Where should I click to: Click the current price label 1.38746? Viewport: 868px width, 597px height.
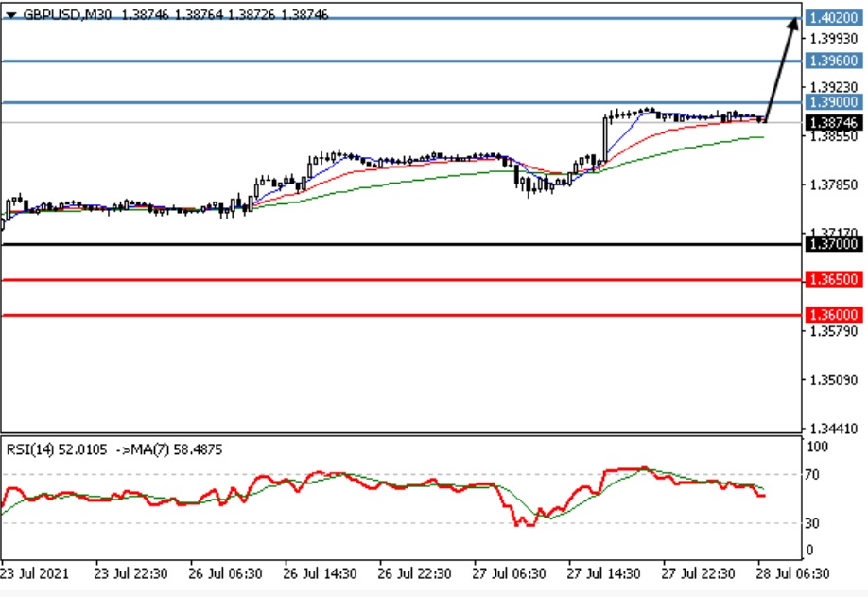834,122
